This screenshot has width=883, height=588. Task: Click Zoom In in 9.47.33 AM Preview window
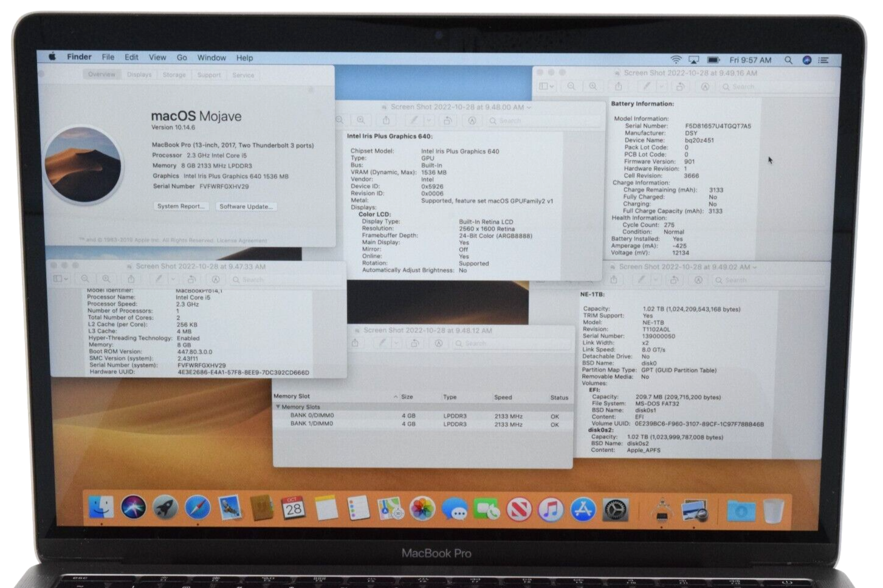point(106,279)
